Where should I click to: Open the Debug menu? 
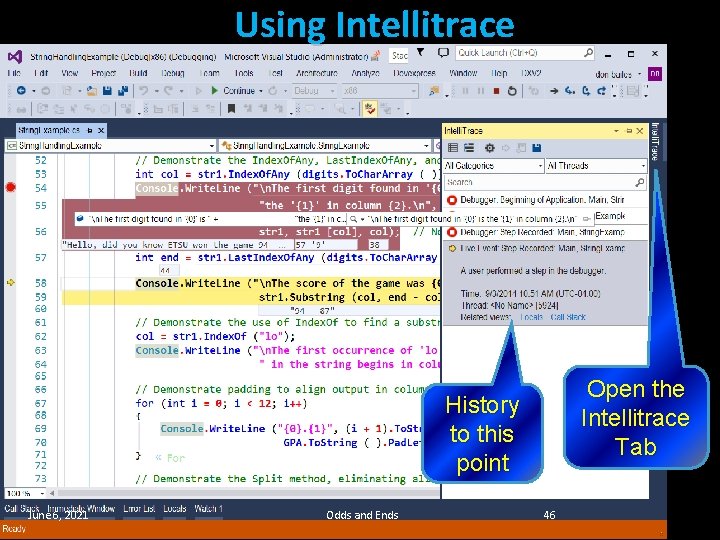(x=173, y=73)
